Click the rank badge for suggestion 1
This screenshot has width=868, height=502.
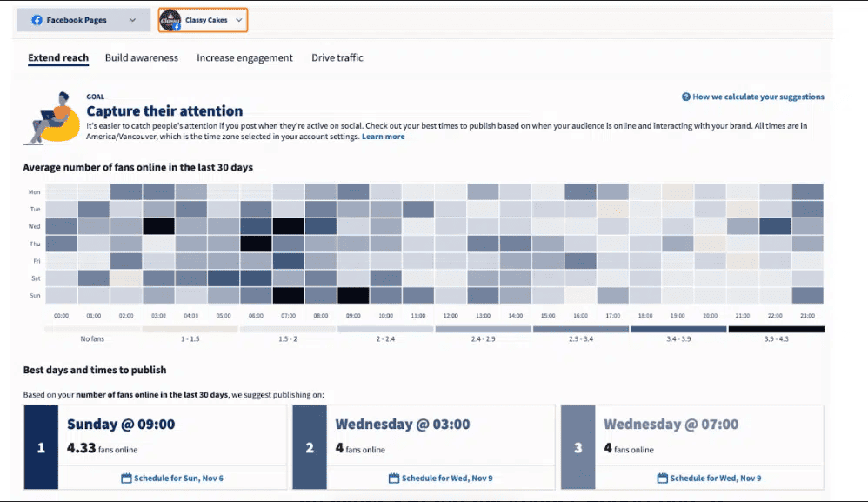42,446
